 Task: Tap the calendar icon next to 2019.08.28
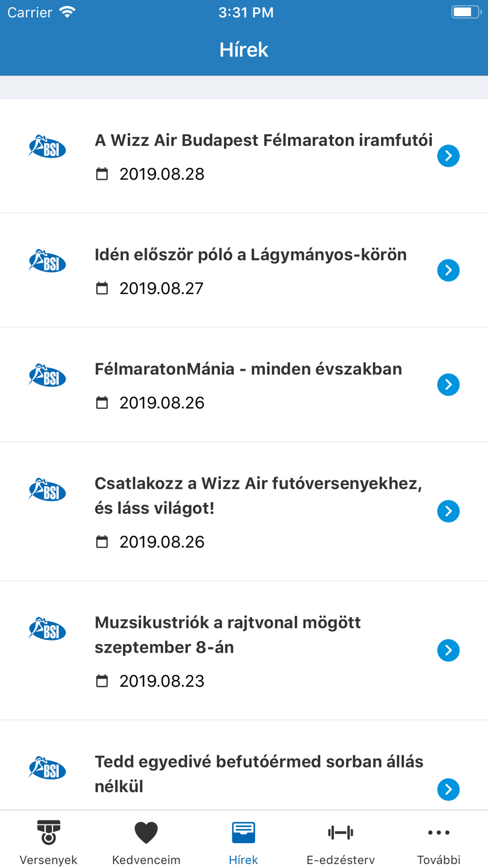click(x=102, y=174)
